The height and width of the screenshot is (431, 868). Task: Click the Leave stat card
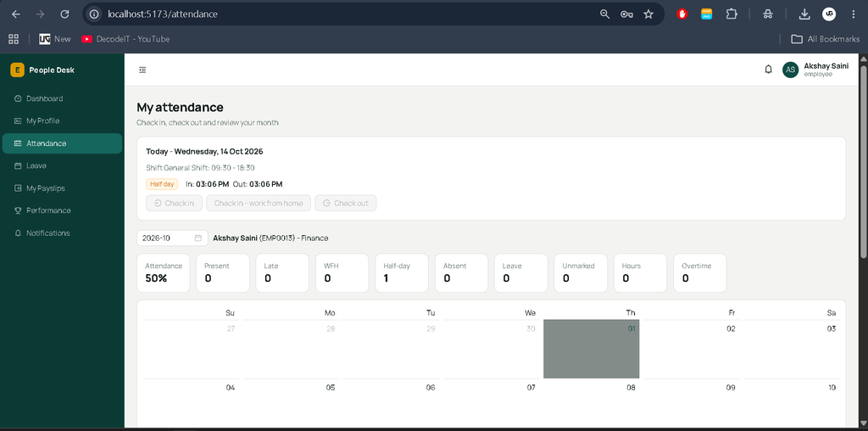[521, 272]
